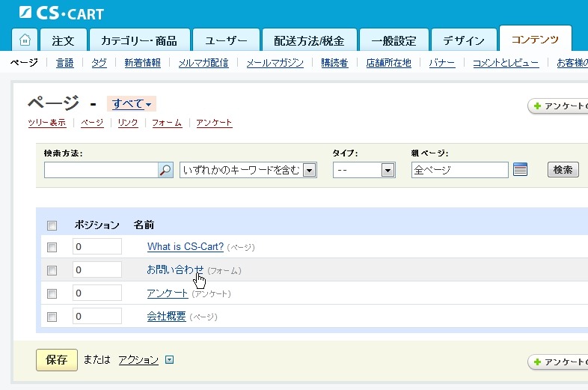Open the home icon tab
Screen dimensions: 588x390
(25, 40)
